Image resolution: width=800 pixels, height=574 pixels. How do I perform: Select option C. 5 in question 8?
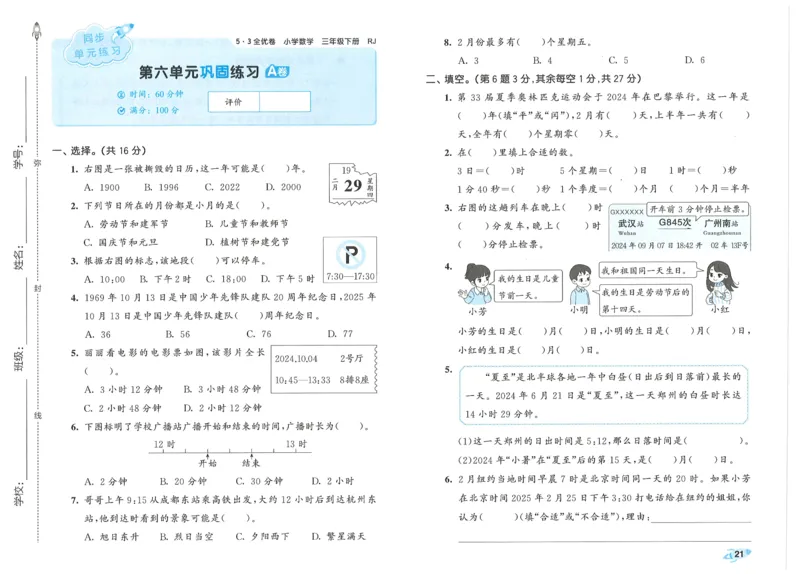pyautogui.click(x=618, y=60)
